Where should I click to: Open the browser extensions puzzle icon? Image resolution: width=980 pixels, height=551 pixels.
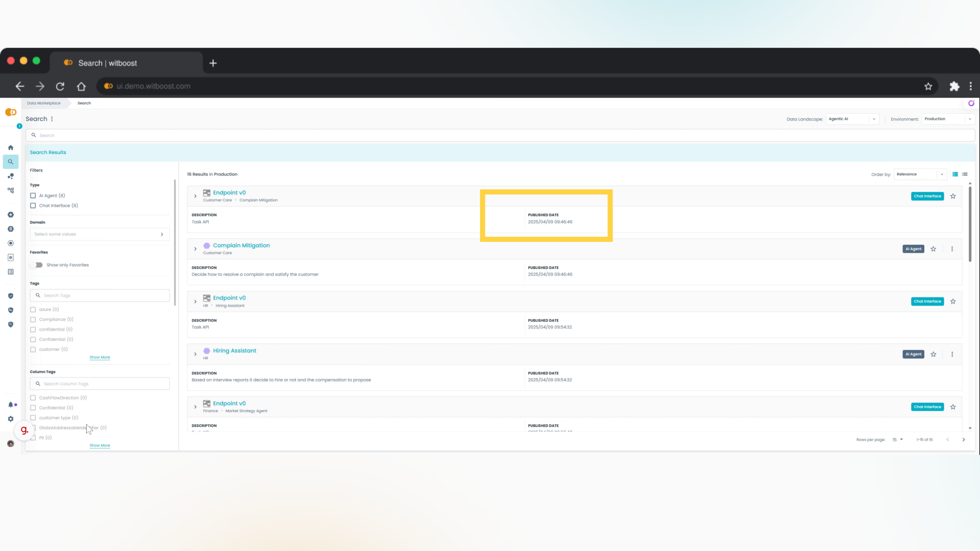[954, 86]
